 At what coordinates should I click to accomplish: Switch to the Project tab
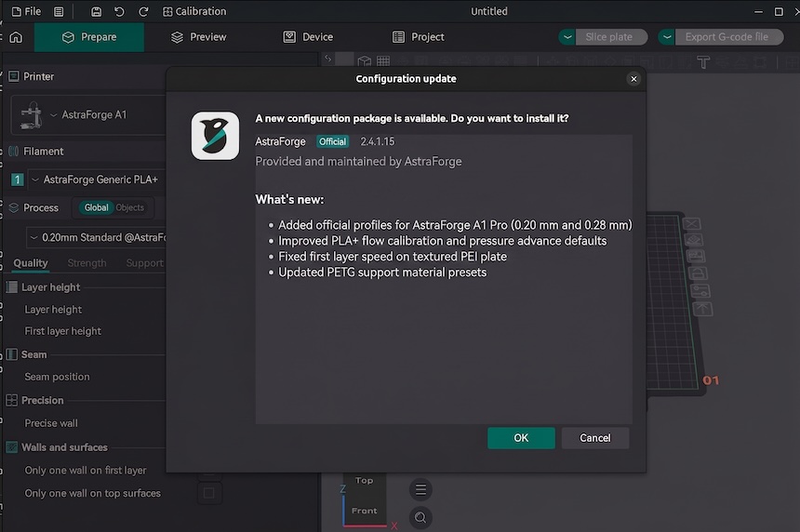tap(419, 37)
